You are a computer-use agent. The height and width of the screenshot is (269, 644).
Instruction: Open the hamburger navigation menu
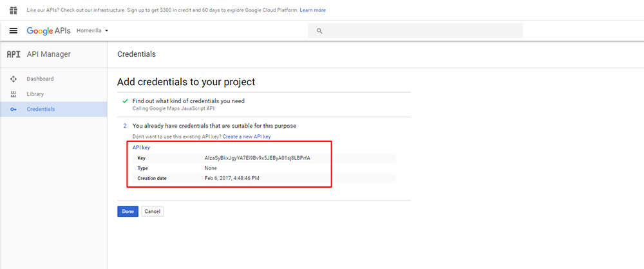pyautogui.click(x=14, y=31)
